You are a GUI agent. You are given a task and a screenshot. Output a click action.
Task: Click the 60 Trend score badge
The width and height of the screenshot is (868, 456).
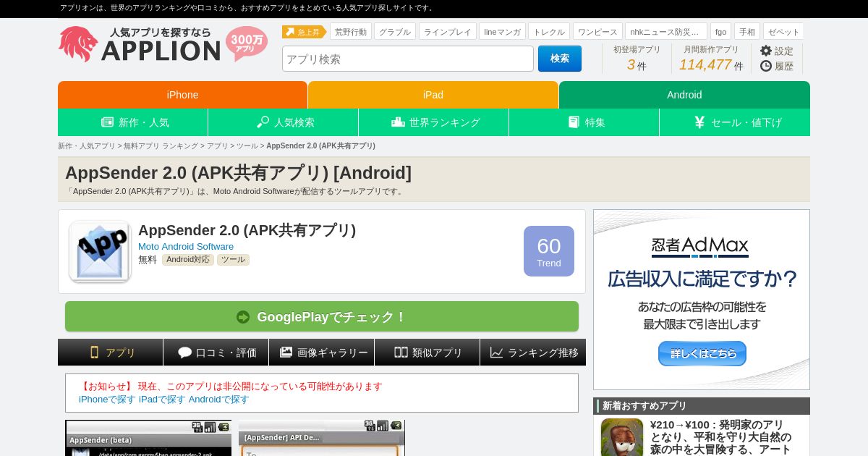click(x=549, y=251)
